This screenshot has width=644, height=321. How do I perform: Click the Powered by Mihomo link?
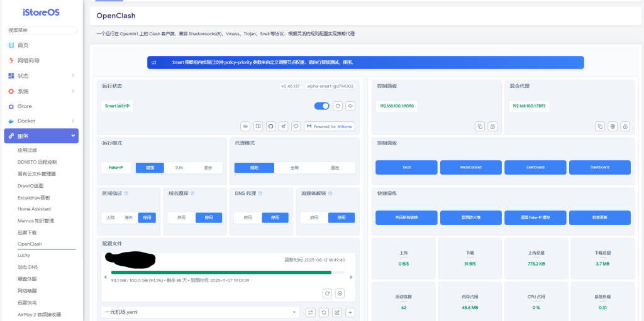tap(330, 126)
